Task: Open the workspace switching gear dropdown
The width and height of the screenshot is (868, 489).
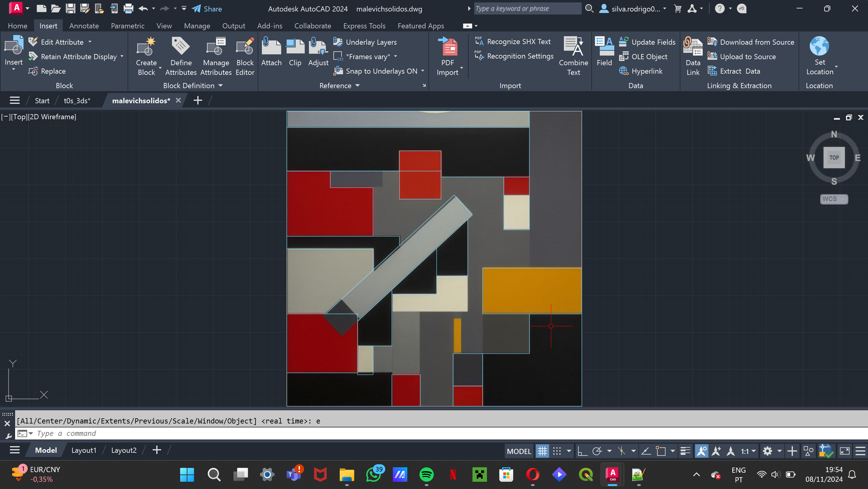Action: pyautogui.click(x=779, y=451)
